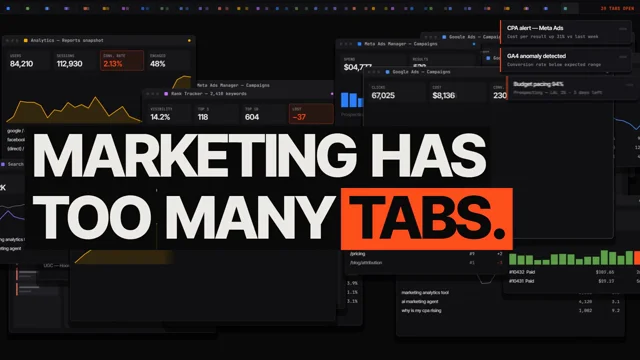Screen dimensions: 640x360
Task: Click the Top 10 value 604 in Rank Tracker
Action: [252, 117]
